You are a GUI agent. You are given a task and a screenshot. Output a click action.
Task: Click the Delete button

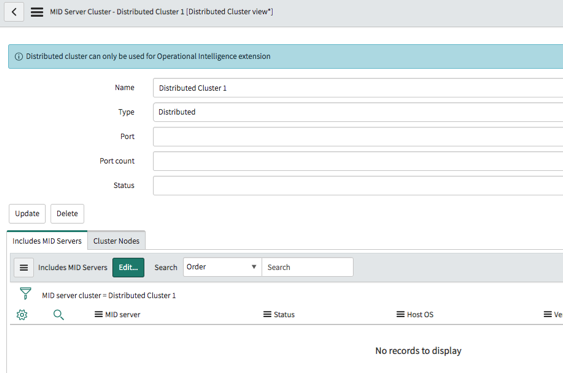(x=67, y=214)
